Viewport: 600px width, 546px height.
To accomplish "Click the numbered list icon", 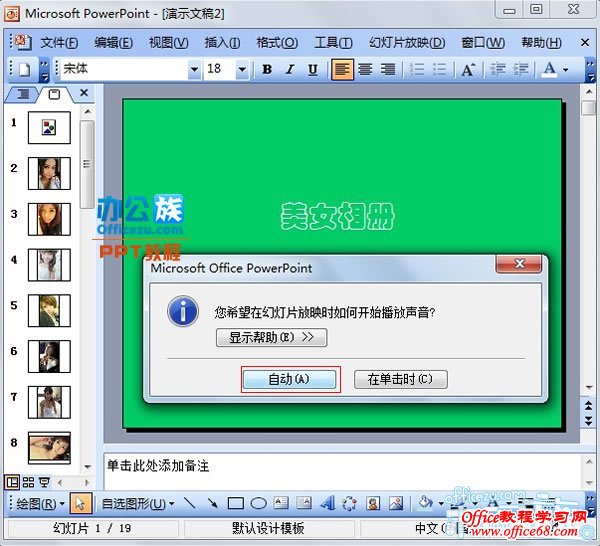I will [417, 70].
